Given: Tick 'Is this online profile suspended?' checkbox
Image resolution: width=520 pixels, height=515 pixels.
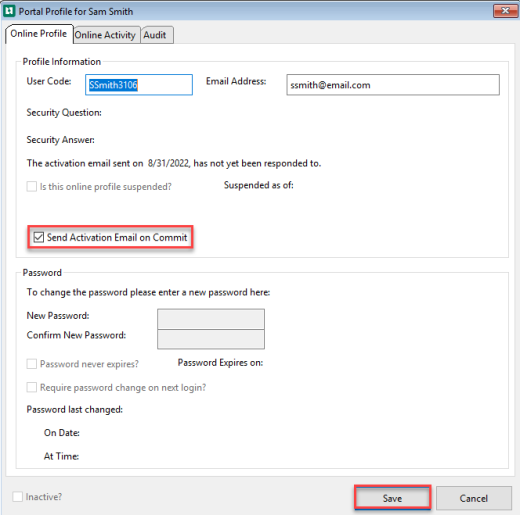Looking at the screenshot, I should coord(32,186).
